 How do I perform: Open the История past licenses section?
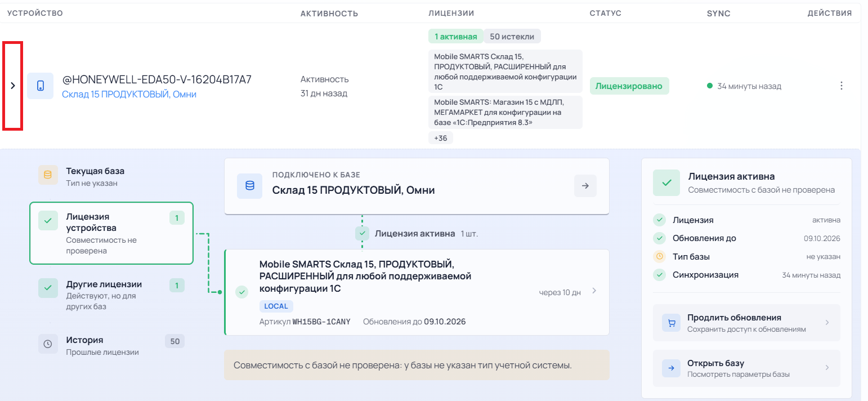tap(111, 345)
